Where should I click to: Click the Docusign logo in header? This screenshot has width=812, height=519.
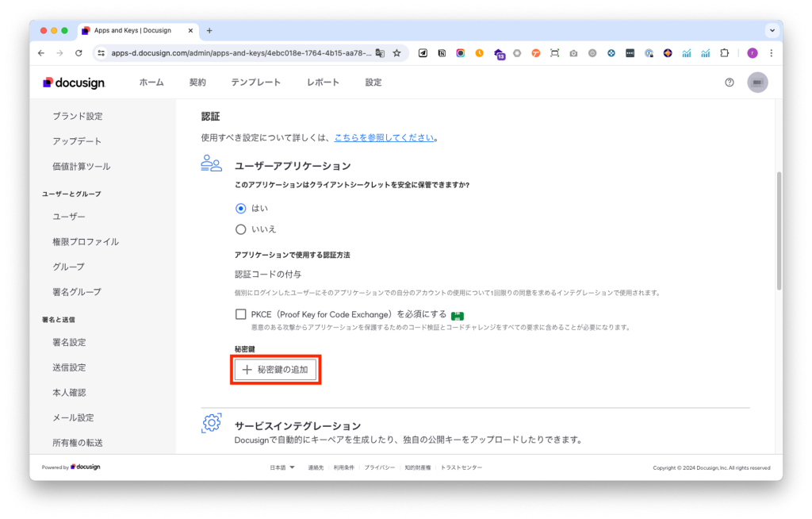coord(74,83)
